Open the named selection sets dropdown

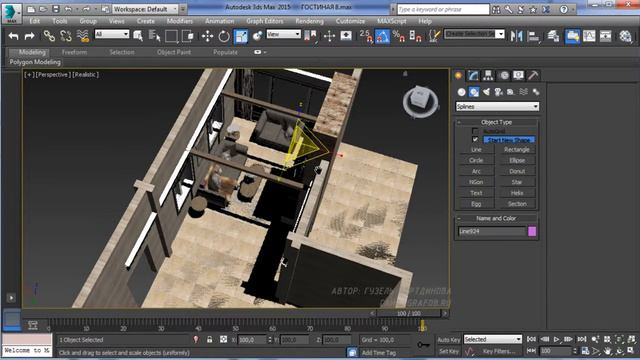[474, 34]
